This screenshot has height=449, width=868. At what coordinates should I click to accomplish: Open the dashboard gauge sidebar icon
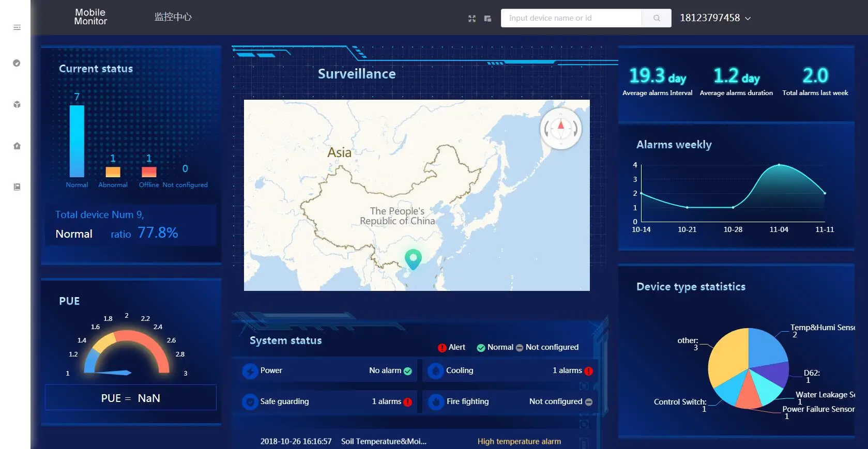[17, 63]
